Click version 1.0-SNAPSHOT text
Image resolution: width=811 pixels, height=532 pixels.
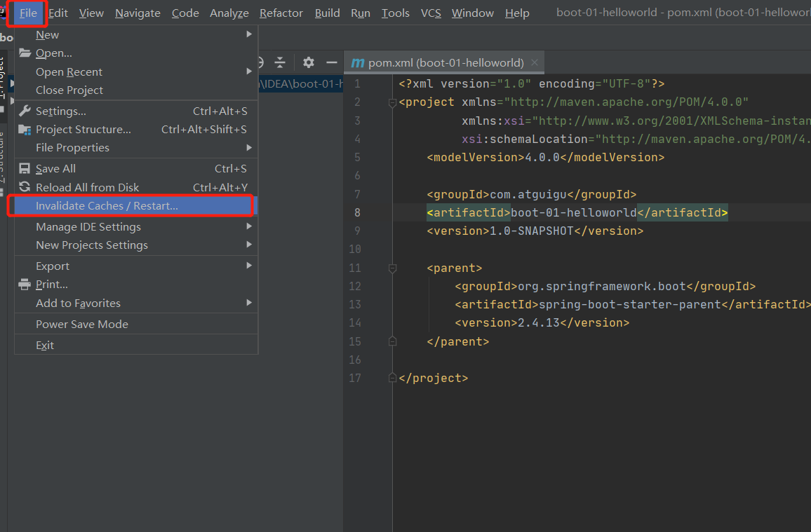pyautogui.click(x=531, y=231)
